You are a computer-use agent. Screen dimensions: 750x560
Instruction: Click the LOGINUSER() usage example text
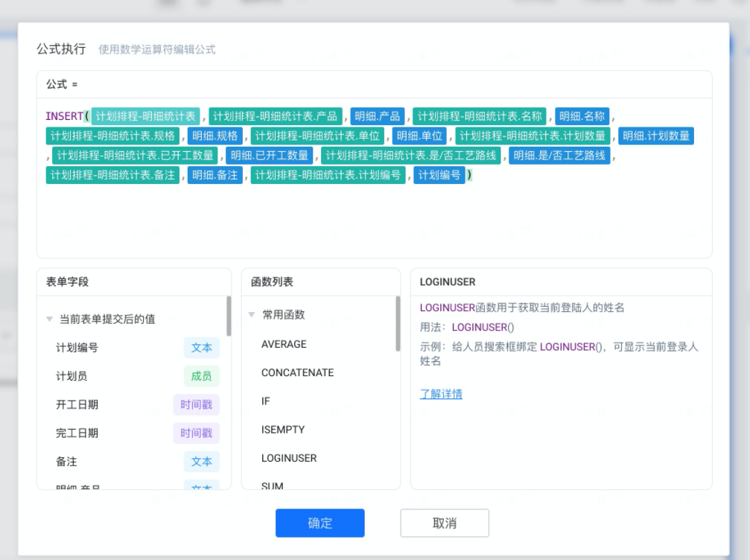pyautogui.click(x=483, y=327)
